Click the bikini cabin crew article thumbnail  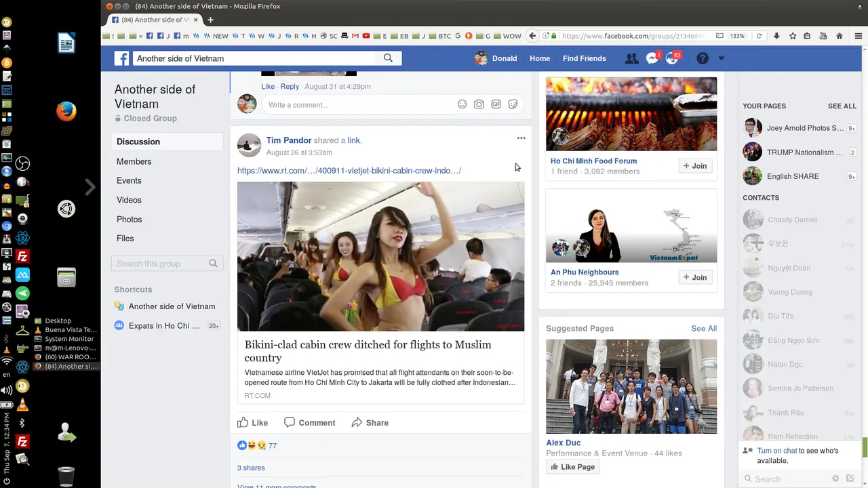coord(380,256)
